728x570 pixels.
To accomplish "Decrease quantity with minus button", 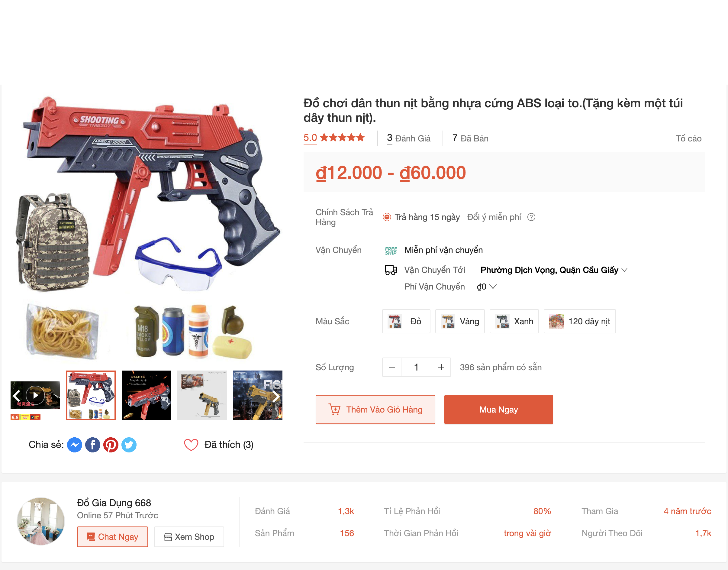I will coord(392,368).
